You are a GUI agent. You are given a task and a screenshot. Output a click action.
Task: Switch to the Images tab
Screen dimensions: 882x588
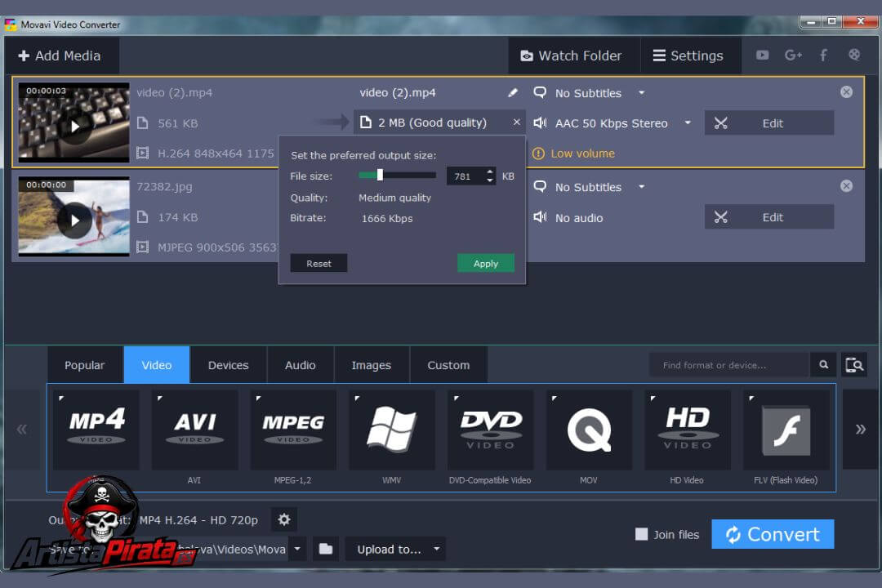point(372,365)
